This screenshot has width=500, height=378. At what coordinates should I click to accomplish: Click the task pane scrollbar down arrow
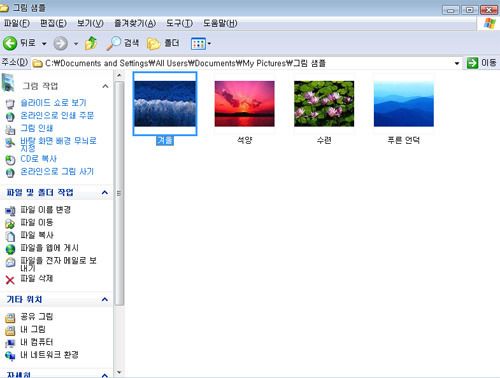click(x=119, y=372)
